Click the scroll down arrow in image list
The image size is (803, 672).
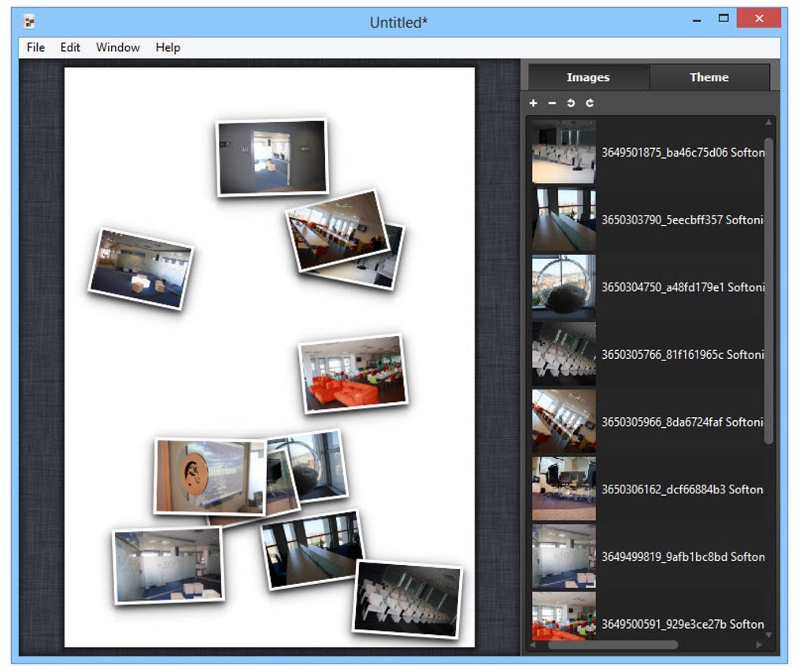tap(768, 635)
